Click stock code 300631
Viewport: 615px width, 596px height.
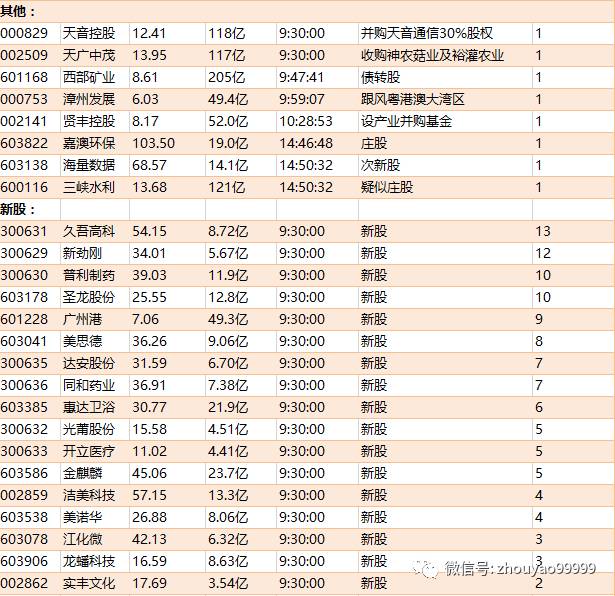pyautogui.click(x=24, y=231)
